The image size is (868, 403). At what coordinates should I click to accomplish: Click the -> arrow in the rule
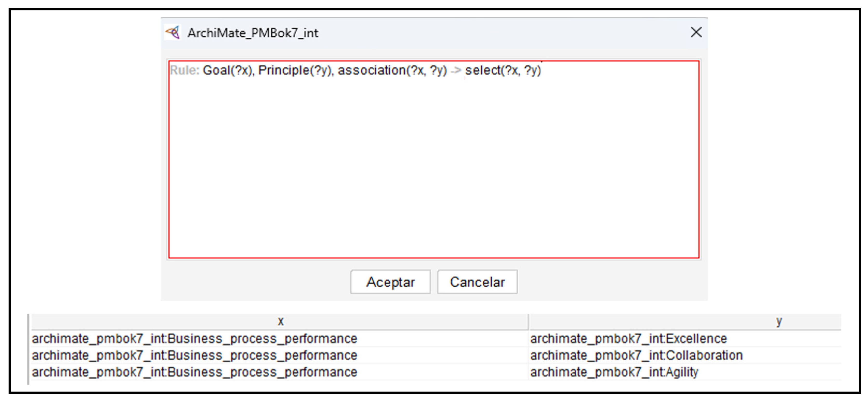point(456,70)
